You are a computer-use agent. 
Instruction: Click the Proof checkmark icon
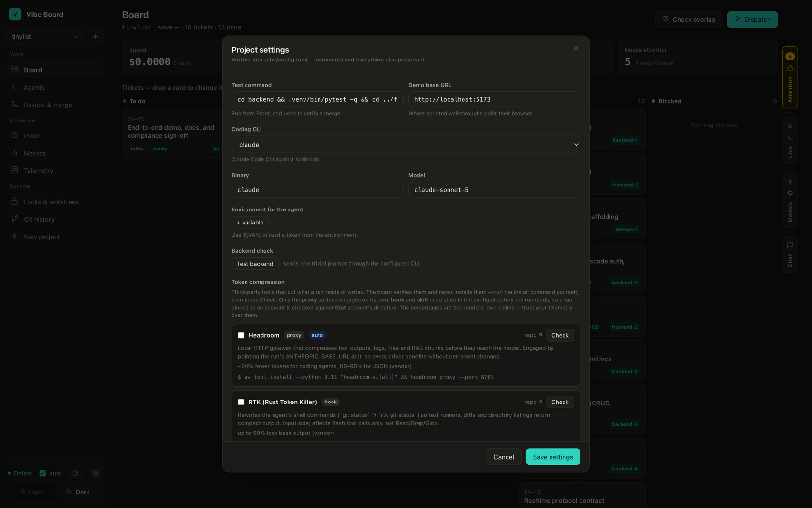pyautogui.click(x=14, y=135)
